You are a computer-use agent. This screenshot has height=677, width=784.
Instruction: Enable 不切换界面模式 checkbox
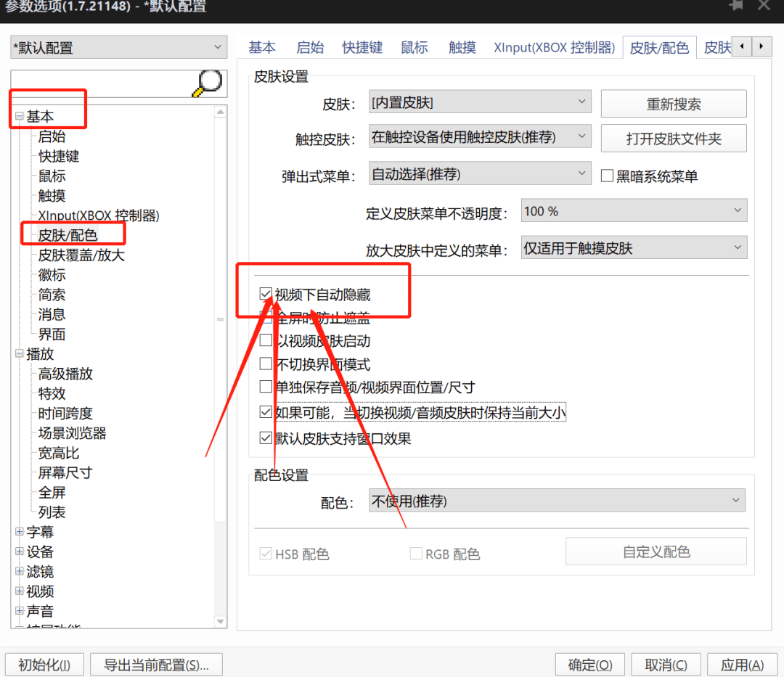(x=266, y=364)
